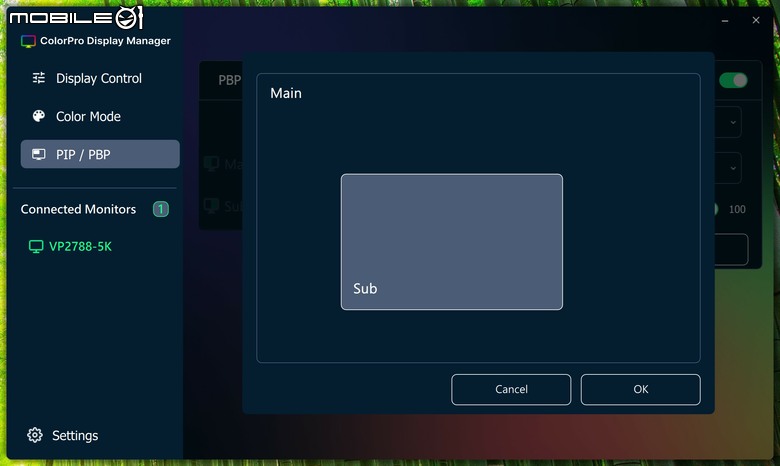Expand the second dropdown behind the dialog
This screenshot has width=780, height=466.
[x=733, y=168]
